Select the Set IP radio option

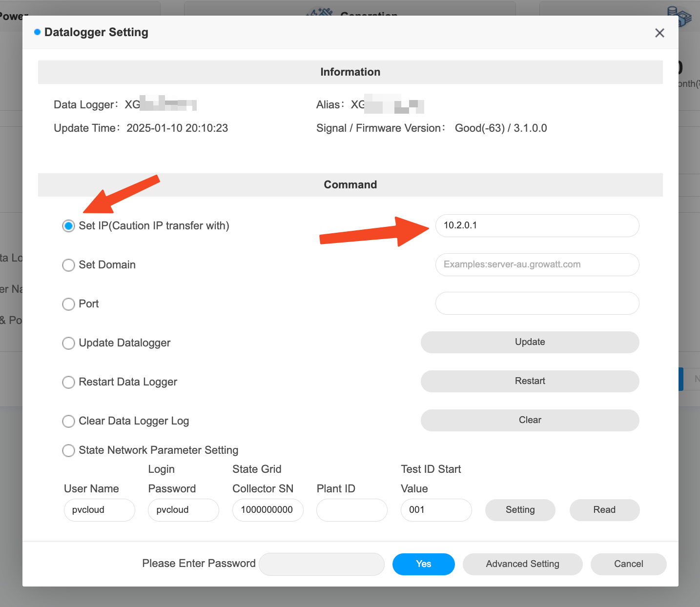pos(69,226)
